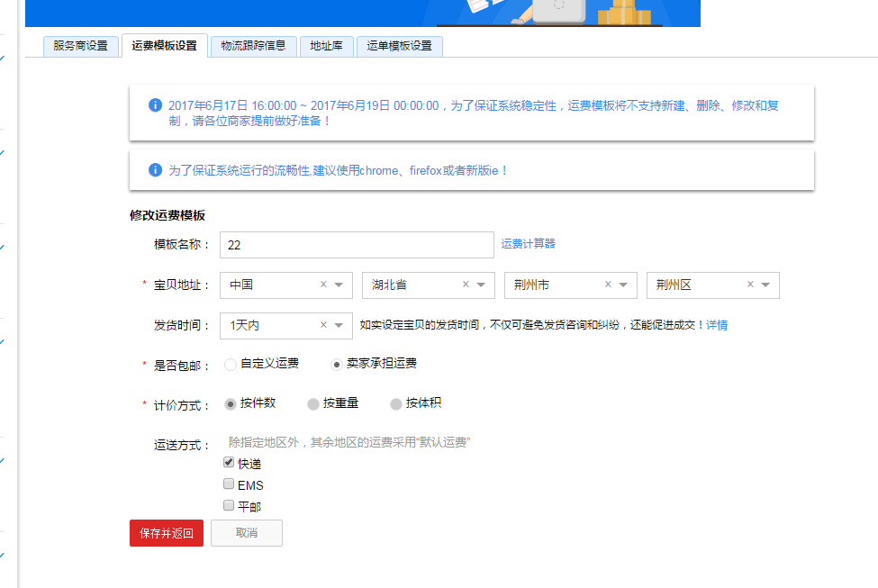
Task: Open the 发货时间 1天内 dropdown
Action: point(339,326)
